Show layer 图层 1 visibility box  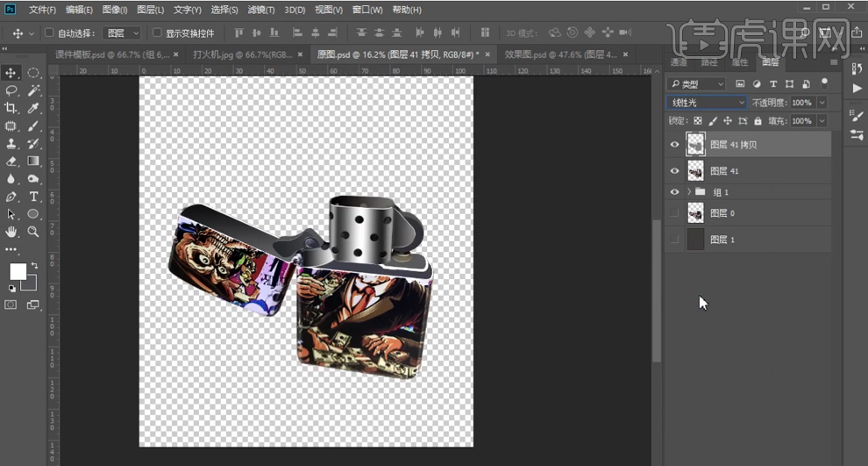click(674, 240)
